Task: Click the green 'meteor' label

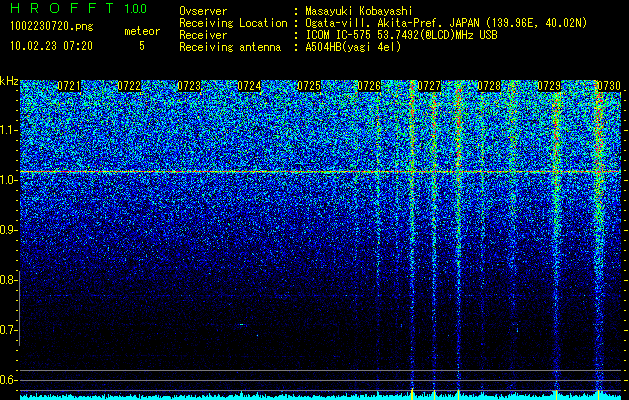Action: click(x=142, y=31)
